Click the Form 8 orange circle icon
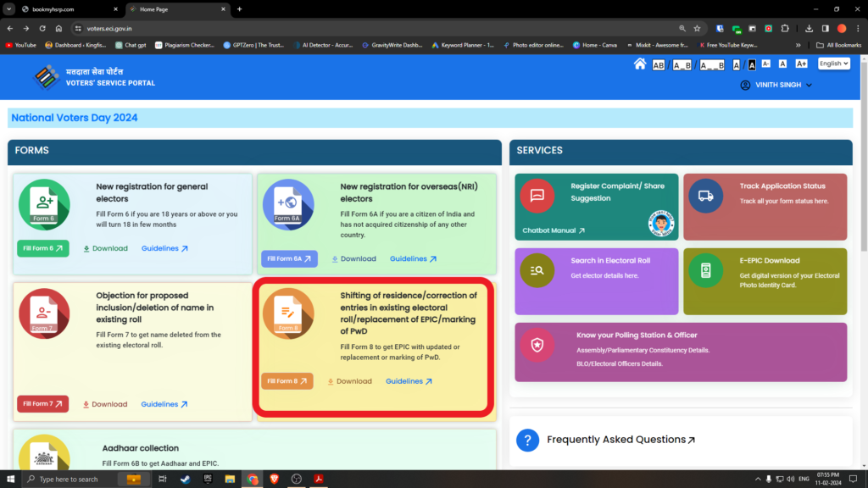This screenshot has width=868, height=488. point(288,313)
